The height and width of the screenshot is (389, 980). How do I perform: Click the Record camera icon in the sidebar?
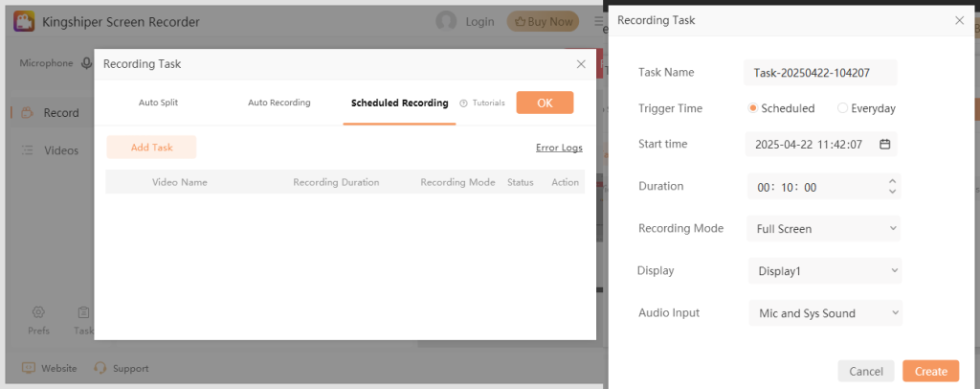point(27,113)
